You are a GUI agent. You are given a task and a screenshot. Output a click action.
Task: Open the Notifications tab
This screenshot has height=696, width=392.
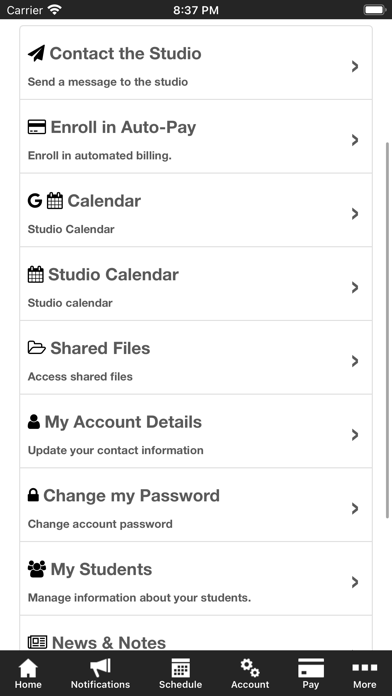[x=100, y=674]
